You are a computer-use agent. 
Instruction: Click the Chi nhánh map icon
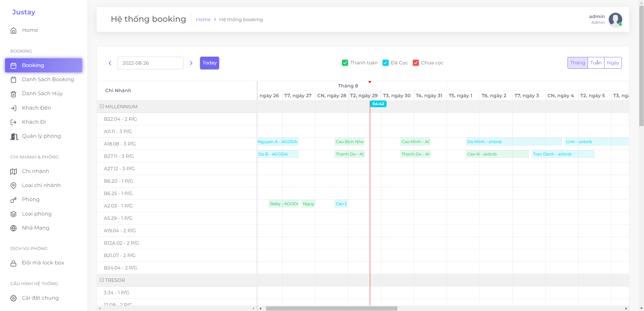[x=13, y=172]
